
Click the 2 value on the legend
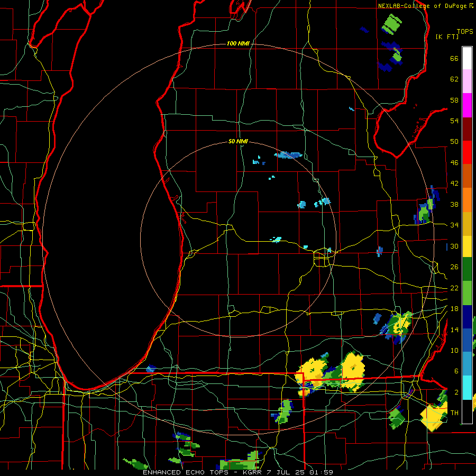point(456,392)
